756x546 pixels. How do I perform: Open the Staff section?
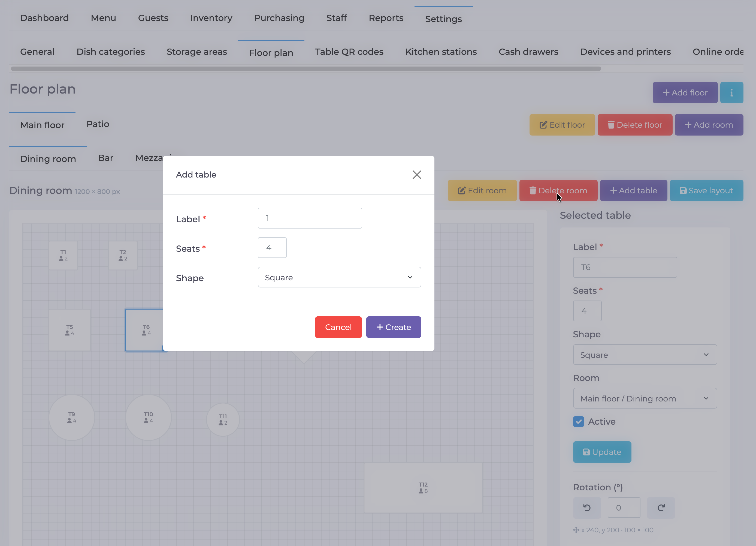coord(336,18)
